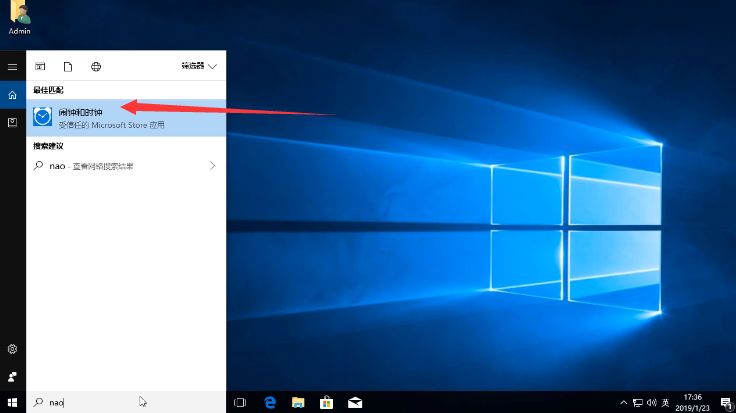Click the feedback icon in search sidebar
Image resolution: width=736 pixels, height=413 pixels.
pos(12,377)
